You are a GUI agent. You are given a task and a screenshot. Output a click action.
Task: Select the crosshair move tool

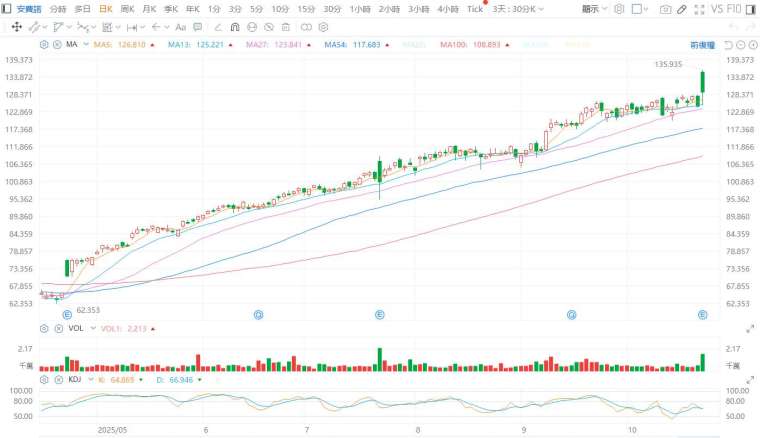pyautogui.click(x=17, y=26)
